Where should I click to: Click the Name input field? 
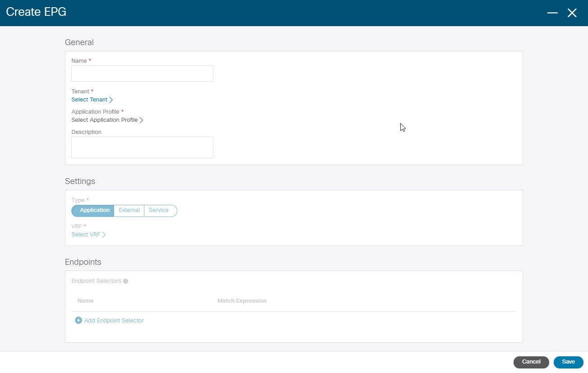tap(142, 74)
